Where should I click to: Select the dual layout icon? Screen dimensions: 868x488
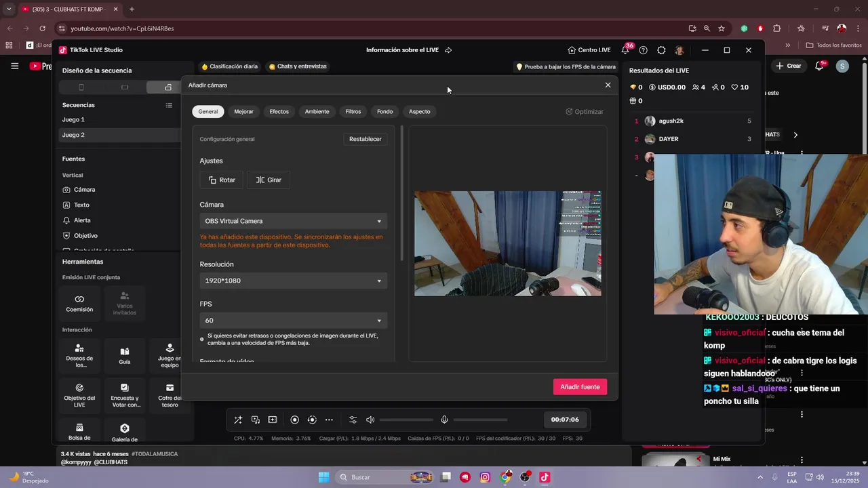coord(168,87)
